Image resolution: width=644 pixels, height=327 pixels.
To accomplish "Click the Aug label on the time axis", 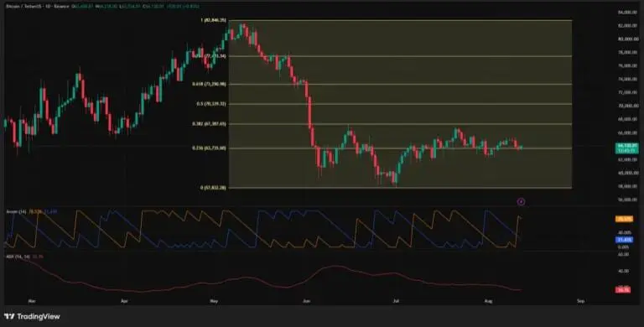I will pyautogui.click(x=488, y=301).
